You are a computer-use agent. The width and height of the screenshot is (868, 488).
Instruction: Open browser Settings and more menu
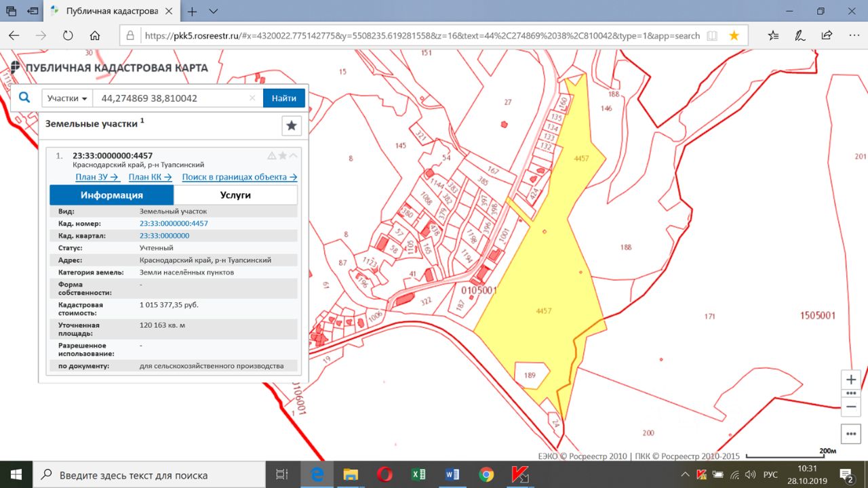852,36
